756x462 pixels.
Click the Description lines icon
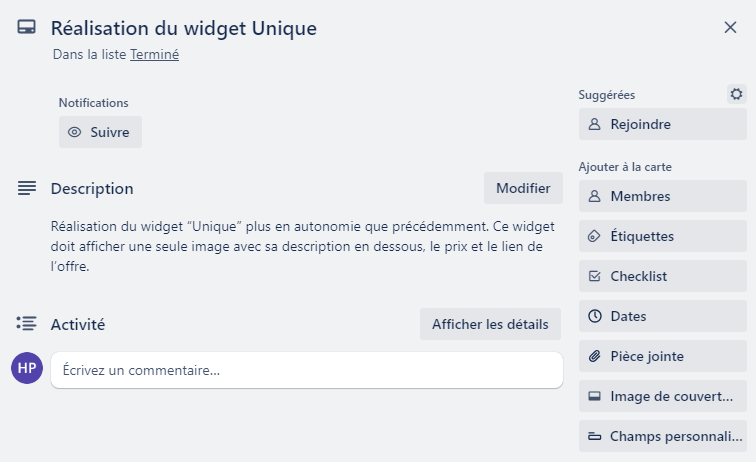[x=27, y=188]
